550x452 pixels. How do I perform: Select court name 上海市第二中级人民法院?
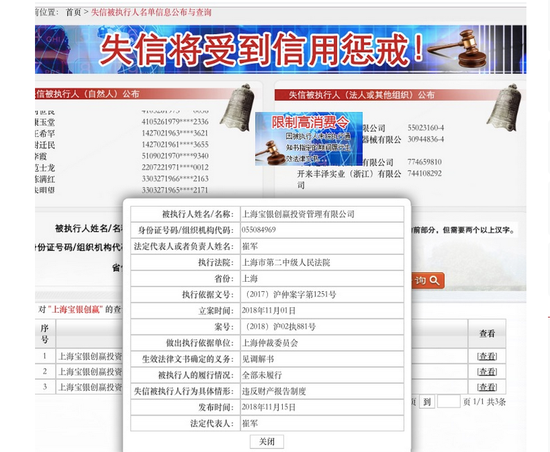[x=286, y=262]
